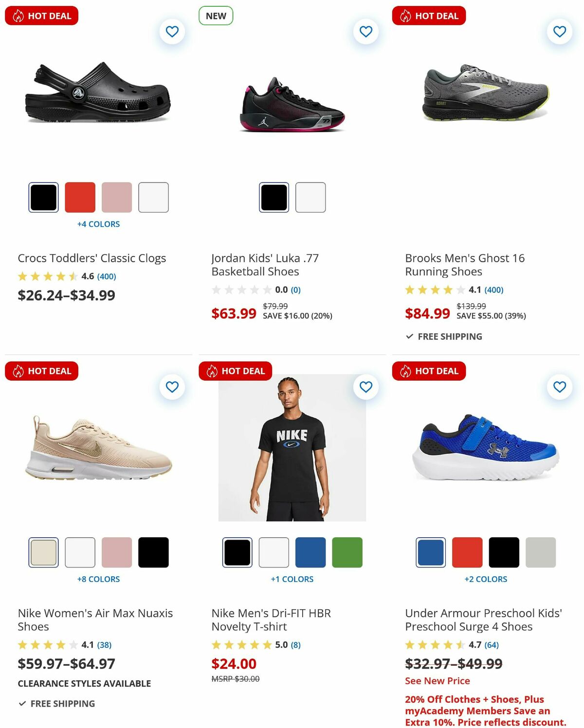Viewport: 584px width, 728px height.
Task: Pick the pink swatch for Nike Air Max Nuaxis
Action: point(117,552)
